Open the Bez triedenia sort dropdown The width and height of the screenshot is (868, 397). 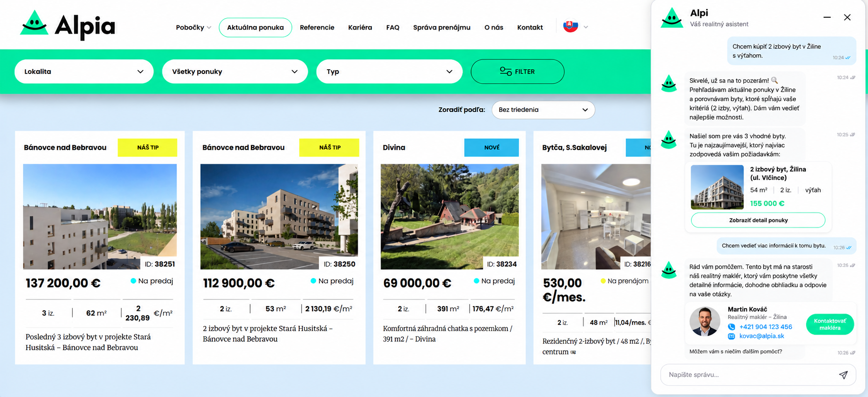(543, 110)
